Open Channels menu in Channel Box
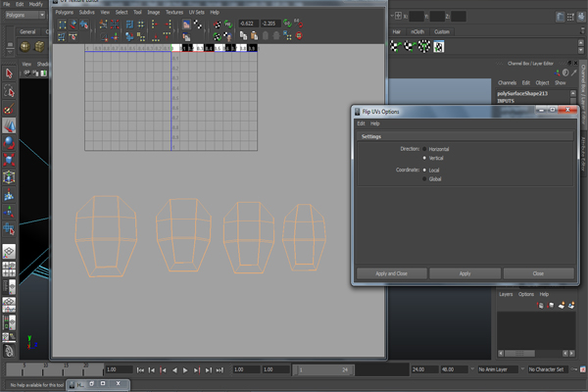 (x=507, y=83)
